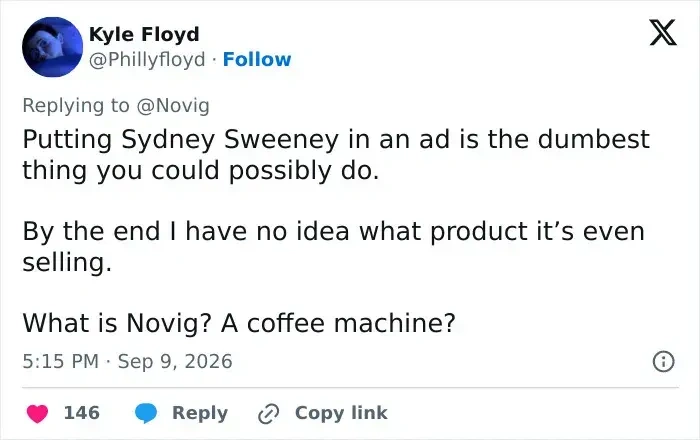Viewport: 700px width, 440px height.
Task: Click the chain link icon
Action: pyautogui.click(x=269, y=414)
